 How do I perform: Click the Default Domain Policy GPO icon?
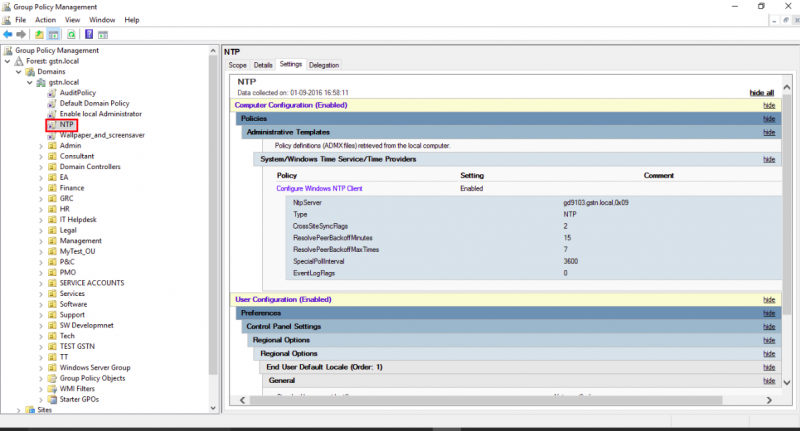coord(52,103)
